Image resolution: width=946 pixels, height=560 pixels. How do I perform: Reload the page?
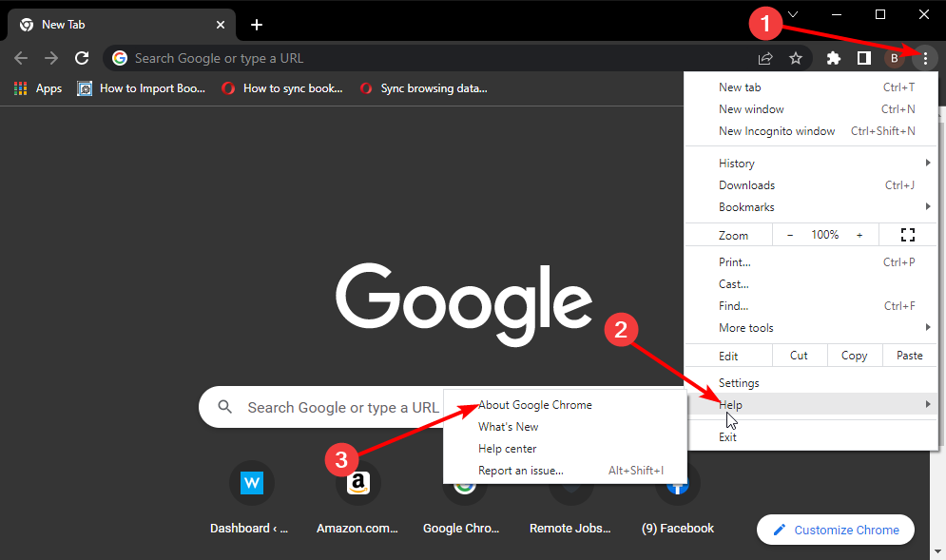click(82, 58)
